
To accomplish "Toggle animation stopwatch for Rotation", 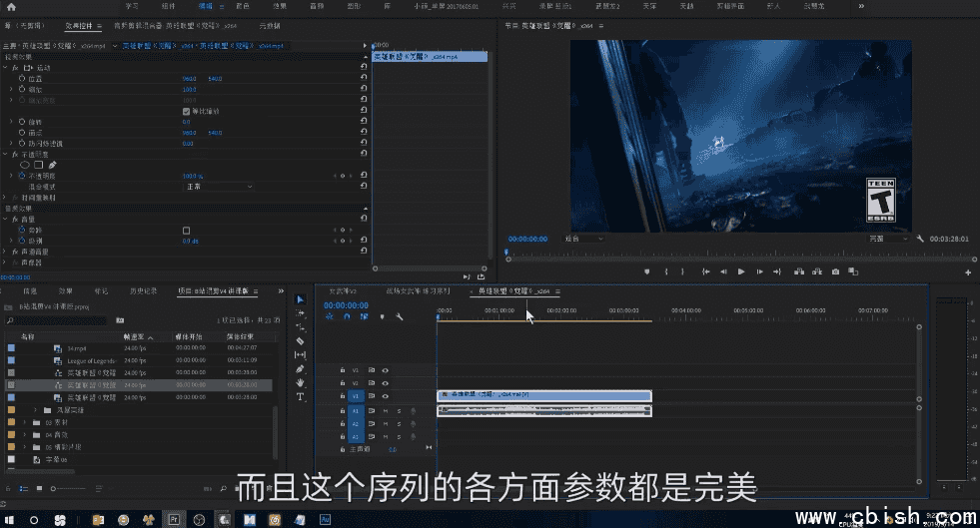I will pos(22,122).
